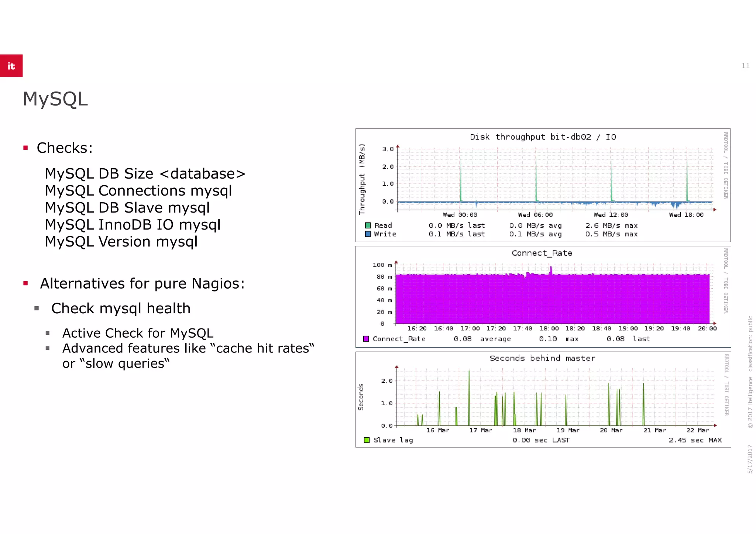Click the 'MySQL DB Size <database>' line
Screen dimensions: 756x534
(145, 173)
